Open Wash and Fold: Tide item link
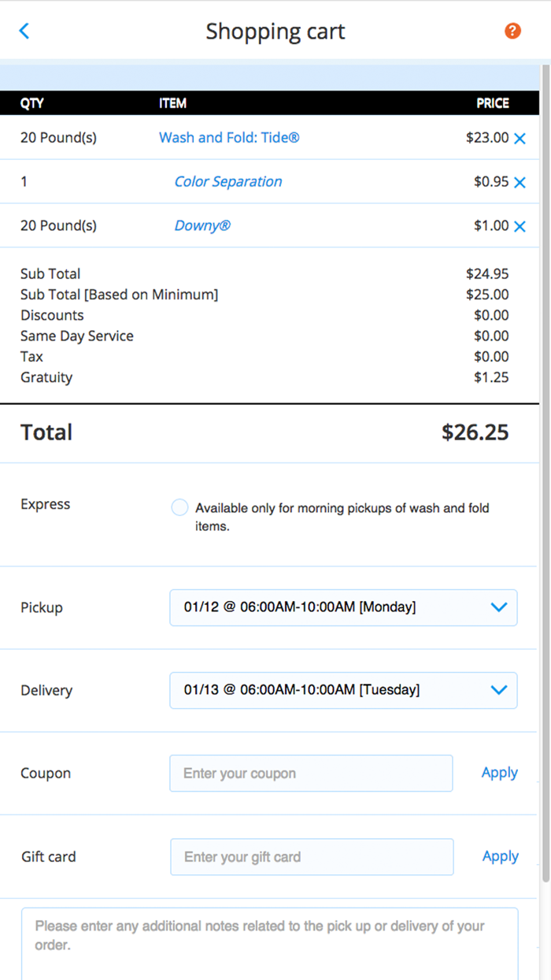This screenshot has width=551, height=980. tap(229, 138)
